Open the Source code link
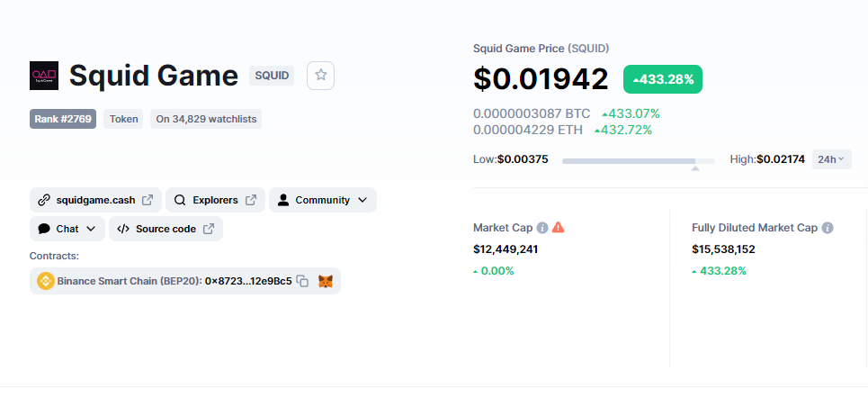Image resolution: width=868 pixels, height=398 pixels. point(166,229)
